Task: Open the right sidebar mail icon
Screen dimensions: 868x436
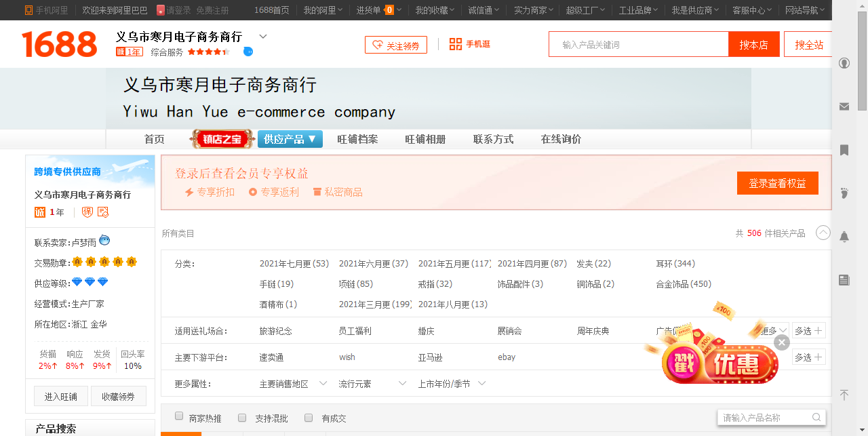Action: coord(844,106)
